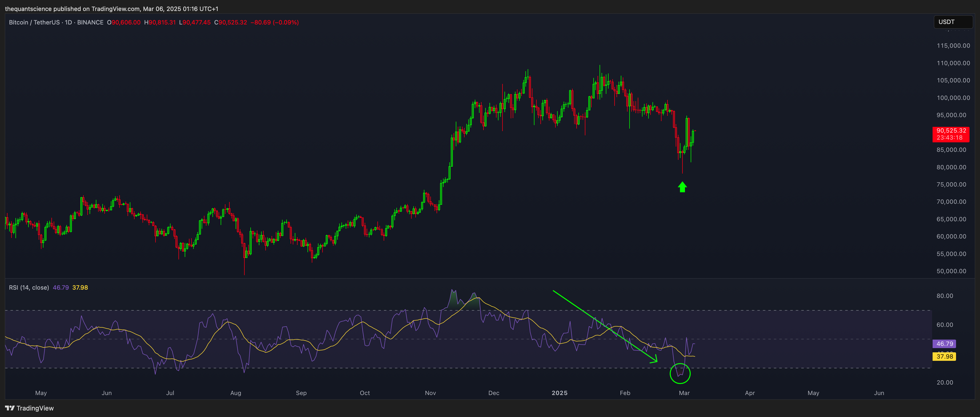Click the current price label 90,525.32
This screenshot has height=417, width=980.
(951, 131)
